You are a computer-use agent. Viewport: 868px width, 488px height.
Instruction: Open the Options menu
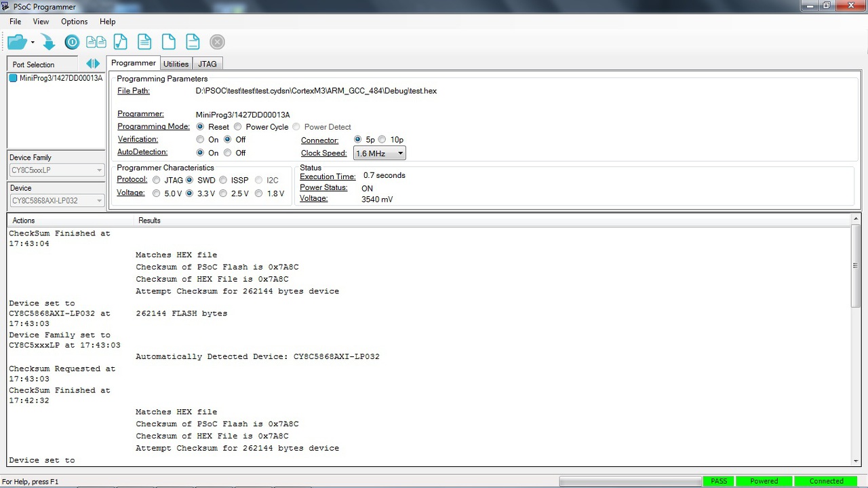click(x=75, y=22)
